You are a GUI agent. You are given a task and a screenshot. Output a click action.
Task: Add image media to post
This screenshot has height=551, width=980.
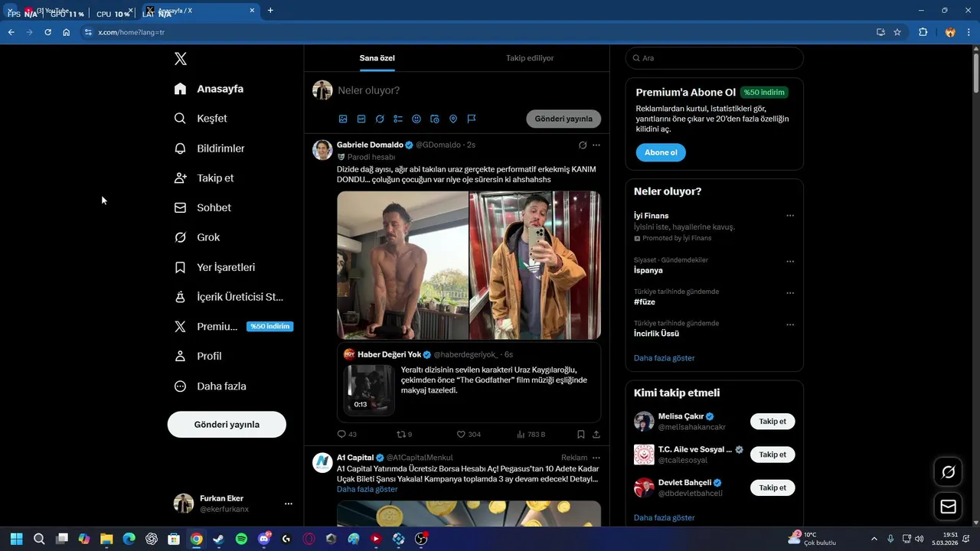(x=343, y=119)
